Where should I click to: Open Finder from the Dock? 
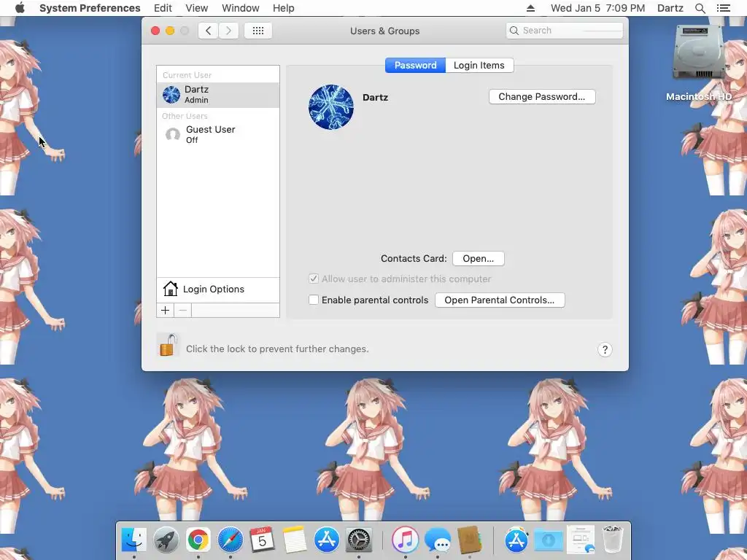click(134, 540)
